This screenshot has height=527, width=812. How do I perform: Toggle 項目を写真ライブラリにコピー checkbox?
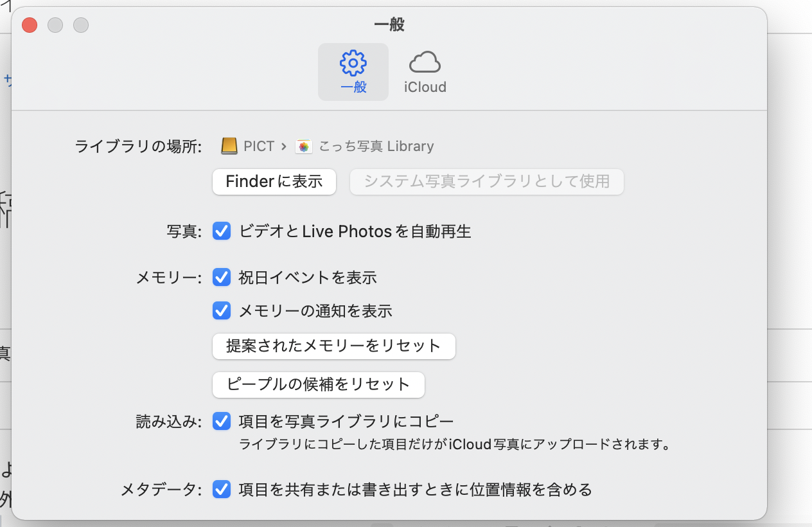pyautogui.click(x=222, y=422)
